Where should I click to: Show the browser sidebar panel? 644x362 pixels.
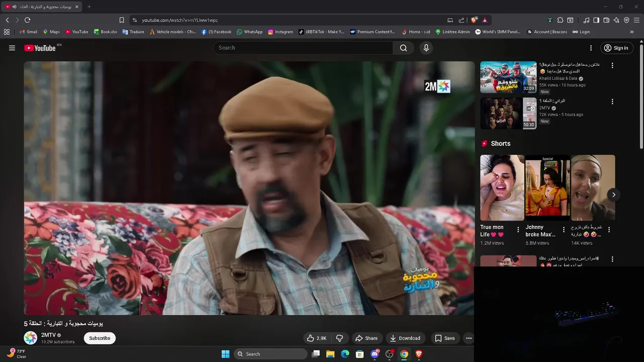pyautogui.click(x=596, y=20)
